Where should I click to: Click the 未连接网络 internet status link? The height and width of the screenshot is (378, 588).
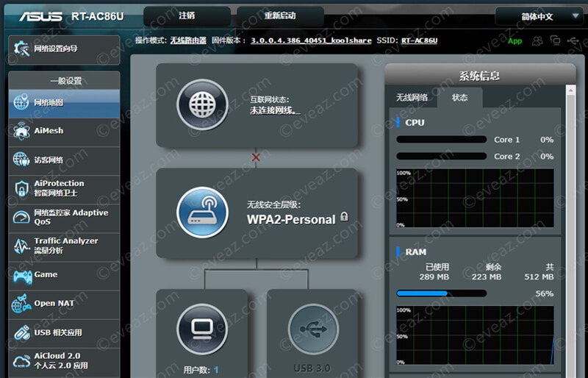(x=275, y=110)
